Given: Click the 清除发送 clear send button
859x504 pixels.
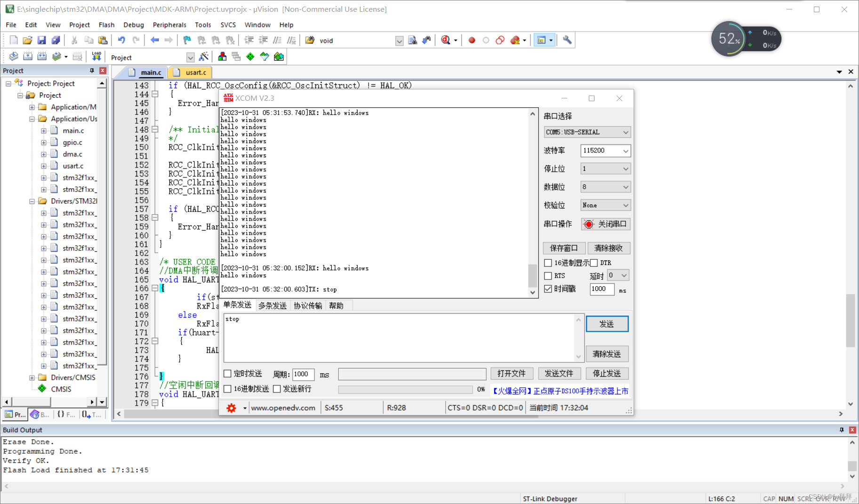Looking at the screenshot, I should (x=607, y=354).
